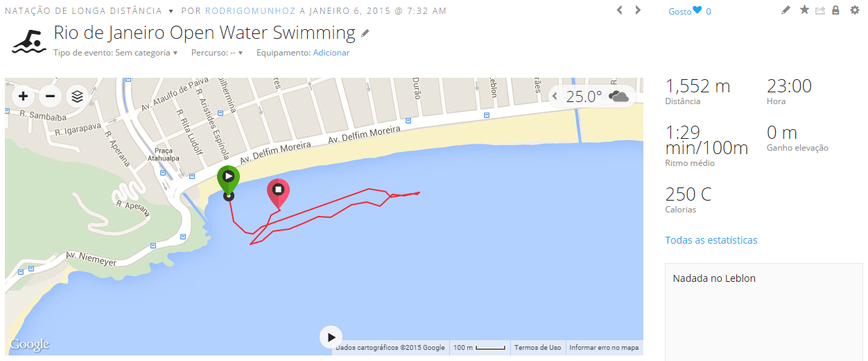Open the gear settings icon
The width and height of the screenshot is (868, 361).
point(855,10)
